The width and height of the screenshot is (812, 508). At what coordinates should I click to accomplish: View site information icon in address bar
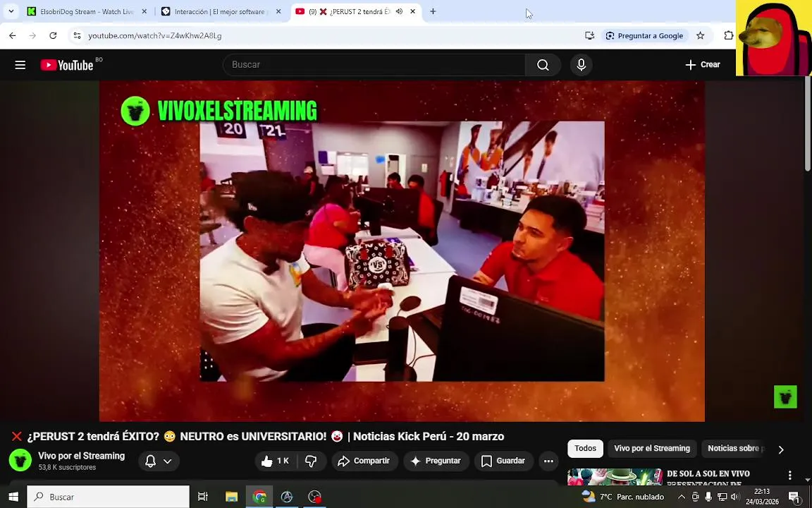pos(77,36)
